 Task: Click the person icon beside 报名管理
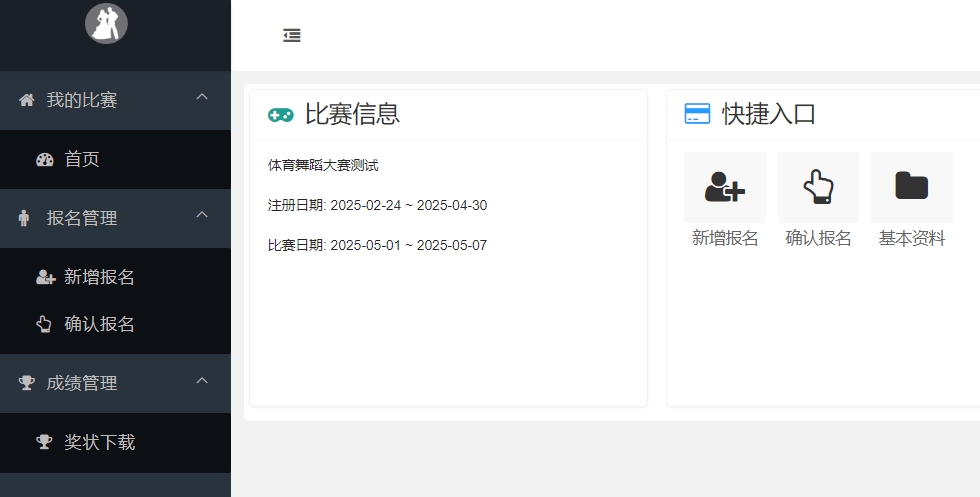point(25,218)
